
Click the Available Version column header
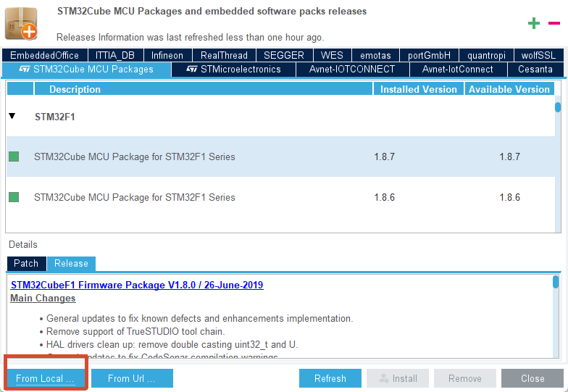click(509, 89)
